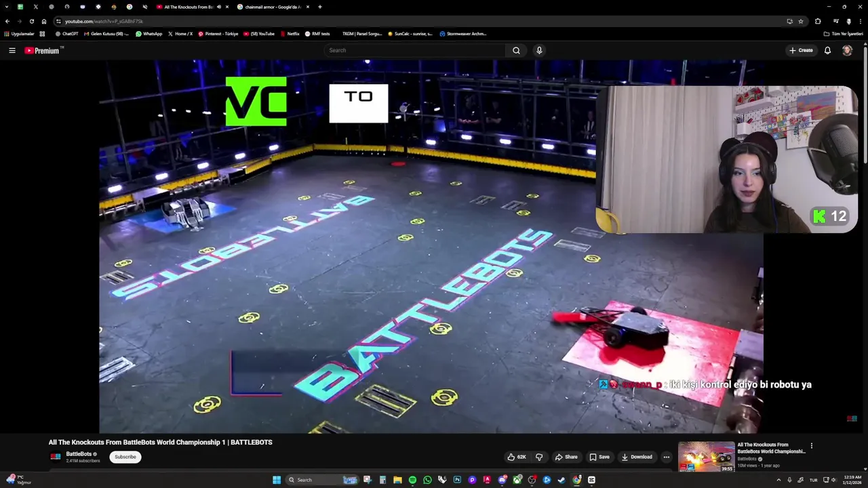Open the recommended Knockouts video thumbnail
Viewport: 868px width, 488px height.
point(707,457)
